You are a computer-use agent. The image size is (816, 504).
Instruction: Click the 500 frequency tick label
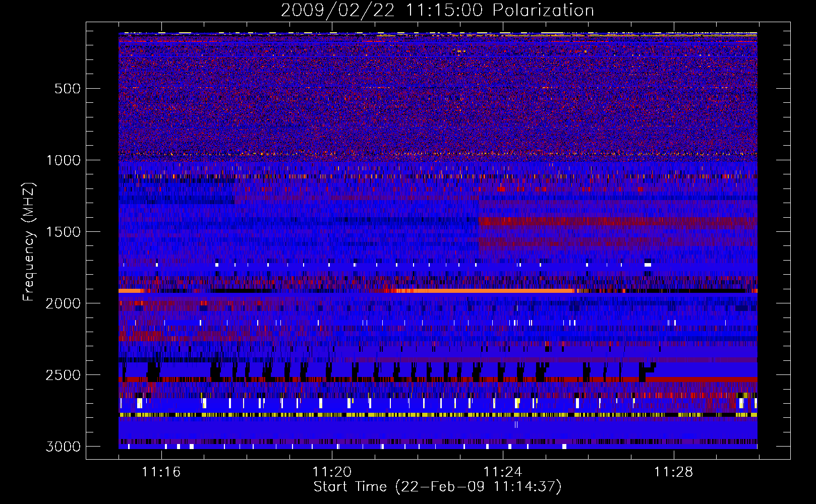(68, 89)
